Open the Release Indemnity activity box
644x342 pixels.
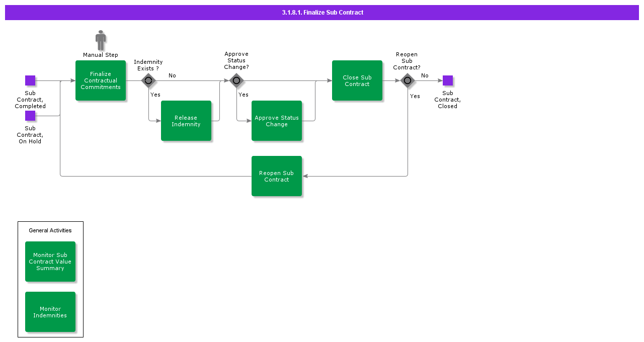pos(186,121)
